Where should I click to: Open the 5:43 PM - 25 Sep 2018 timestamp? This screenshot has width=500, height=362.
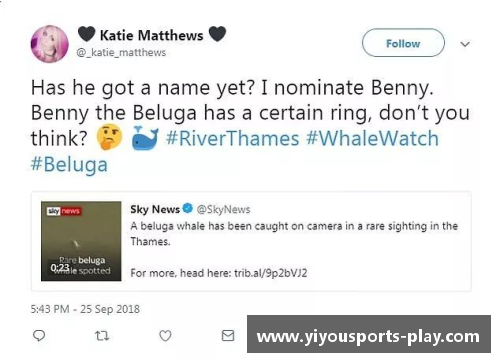[85, 309]
